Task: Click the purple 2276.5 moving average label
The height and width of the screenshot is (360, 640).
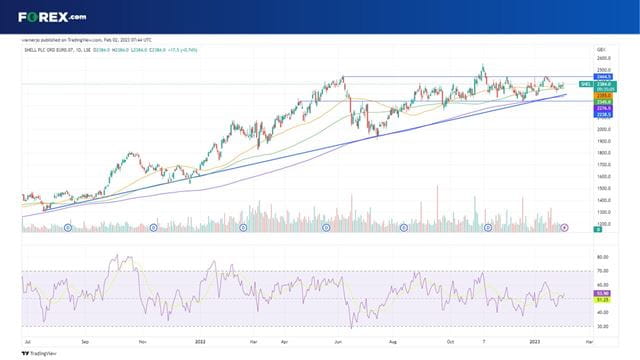Action: pos(603,109)
